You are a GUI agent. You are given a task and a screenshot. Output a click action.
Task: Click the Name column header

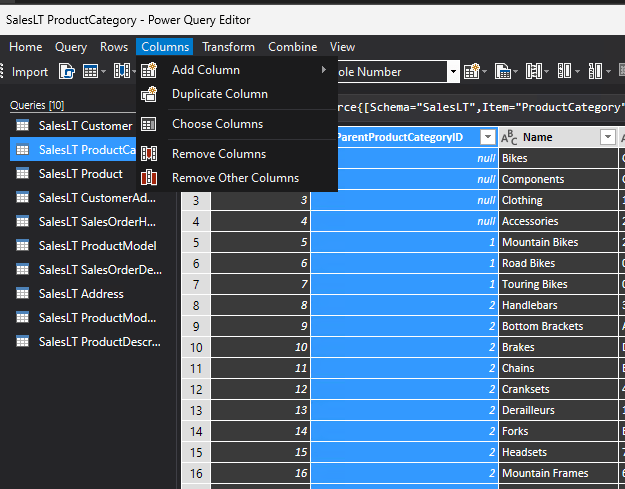click(558, 137)
